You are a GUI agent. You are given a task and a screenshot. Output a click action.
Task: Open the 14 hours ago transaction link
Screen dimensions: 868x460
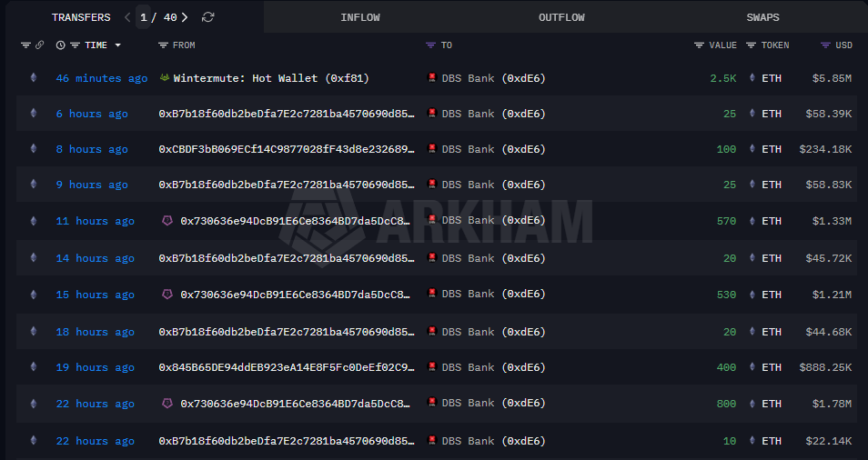tap(96, 257)
